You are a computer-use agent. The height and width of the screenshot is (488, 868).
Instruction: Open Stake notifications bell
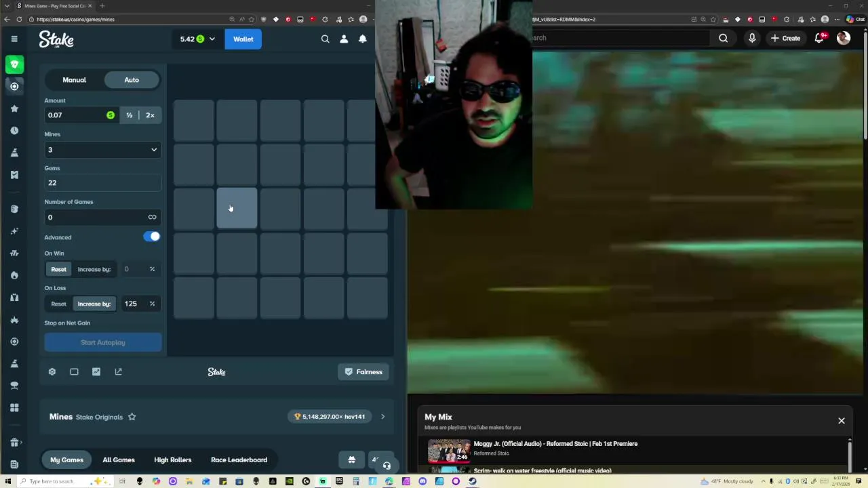click(363, 39)
